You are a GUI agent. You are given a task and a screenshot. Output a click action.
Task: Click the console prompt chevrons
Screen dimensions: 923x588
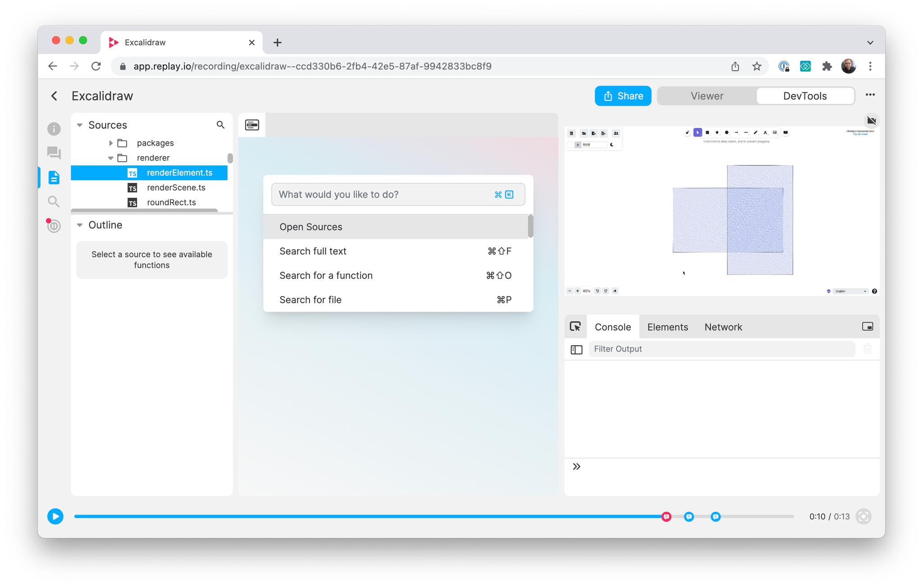click(576, 466)
